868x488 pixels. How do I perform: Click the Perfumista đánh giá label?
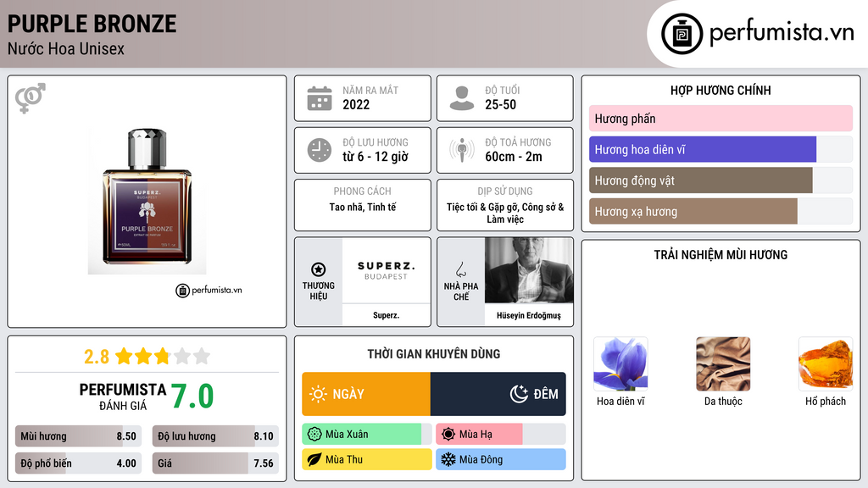click(122, 396)
